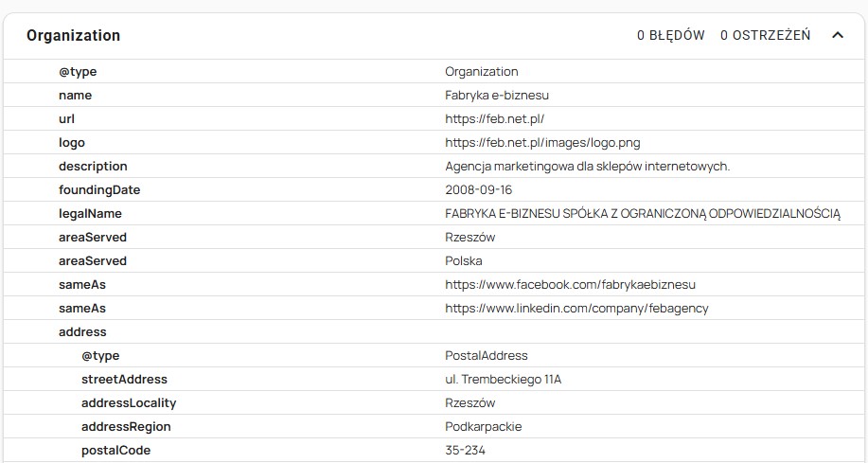Open the https://feb.net.pl/ url value
This screenshot has height=463, width=868.
tap(494, 119)
